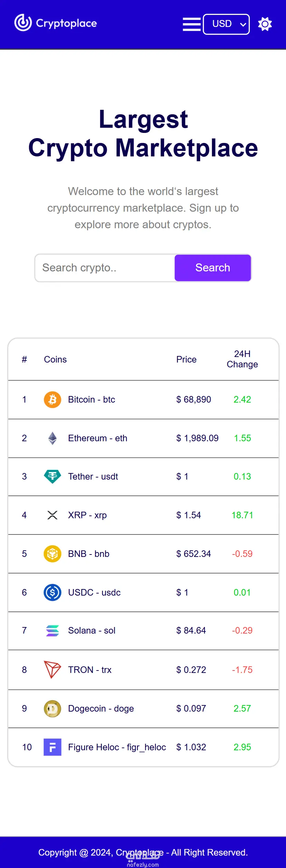Viewport: 286px width, 868px height.
Task: Select the Ethereum diamond icon
Action: click(53, 438)
